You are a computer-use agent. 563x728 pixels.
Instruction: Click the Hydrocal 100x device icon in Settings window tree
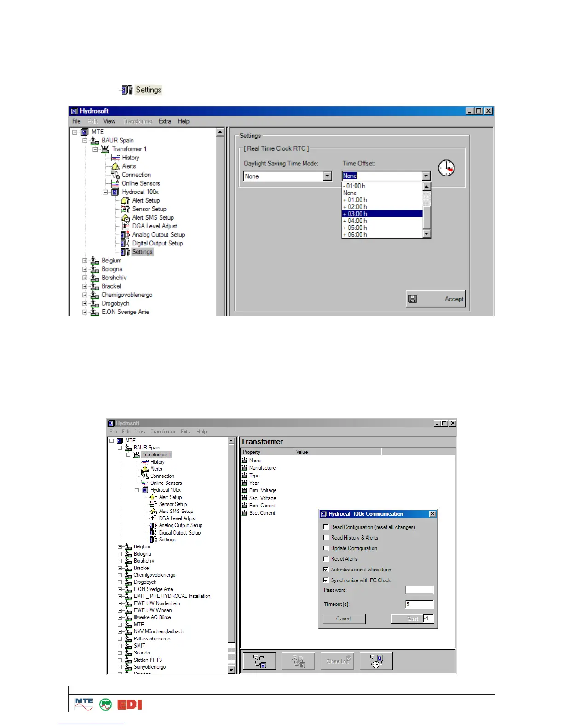click(115, 192)
